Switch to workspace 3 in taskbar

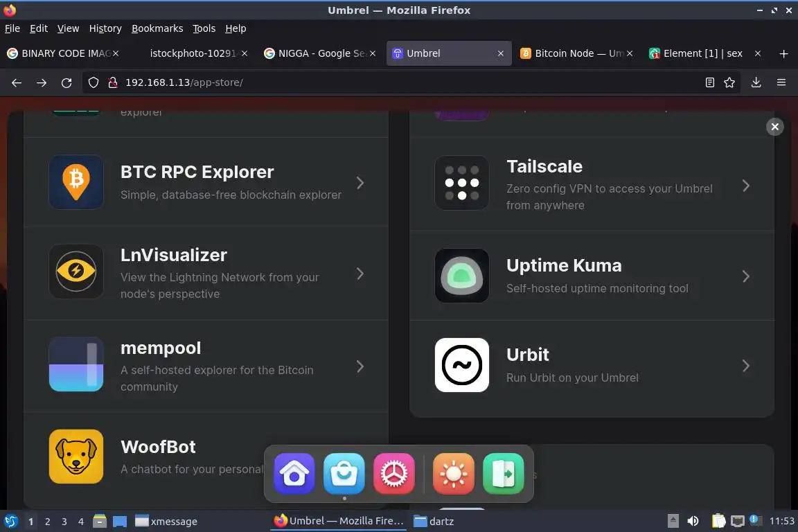[x=64, y=522]
